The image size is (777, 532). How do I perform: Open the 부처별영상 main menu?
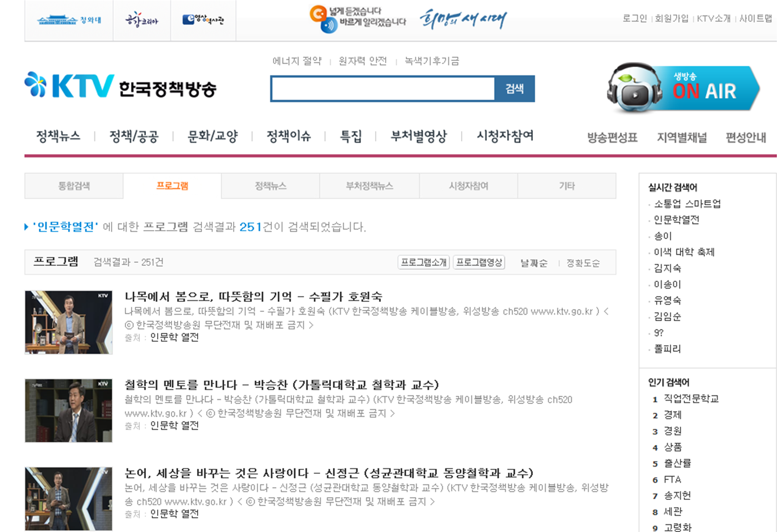point(419,136)
